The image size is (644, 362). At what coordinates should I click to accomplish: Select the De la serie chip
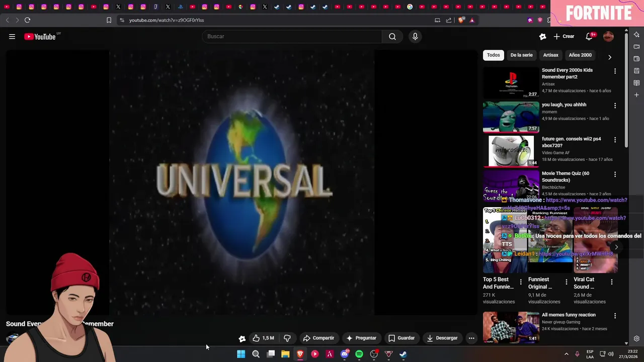[x=521, y=55]
